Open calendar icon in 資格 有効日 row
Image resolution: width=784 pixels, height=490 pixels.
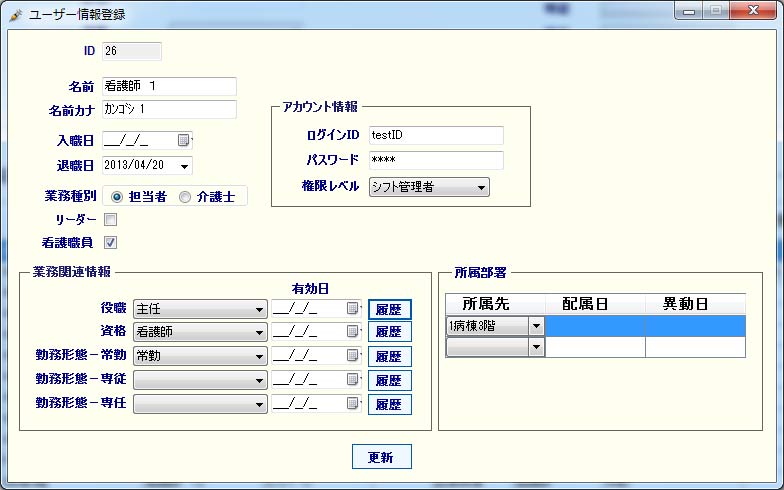[x=352, y=332]
